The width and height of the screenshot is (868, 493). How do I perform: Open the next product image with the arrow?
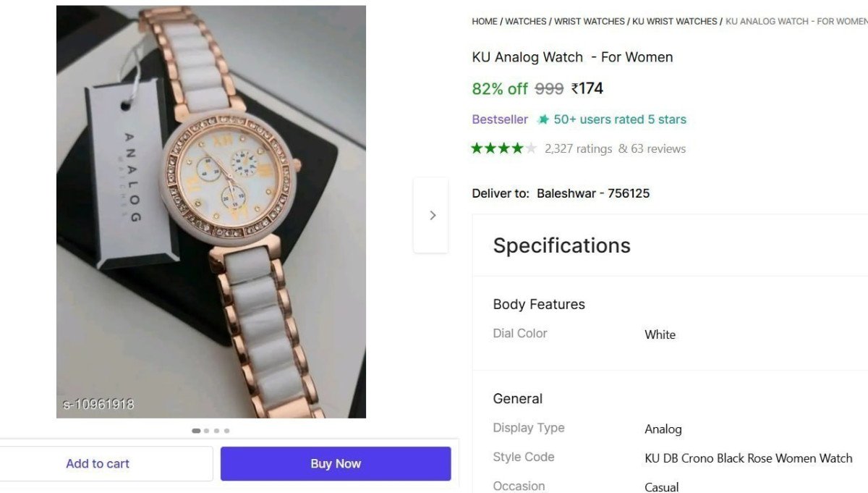click(432, 215)
